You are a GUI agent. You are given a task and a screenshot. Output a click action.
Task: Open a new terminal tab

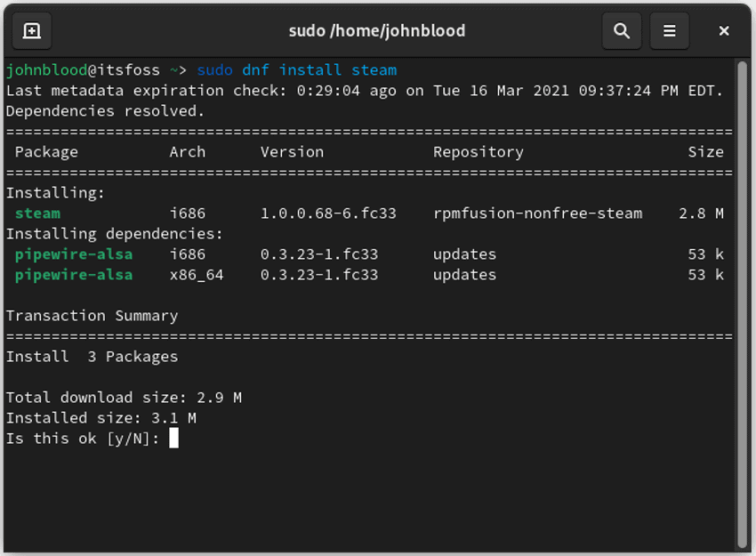[31, 30]
